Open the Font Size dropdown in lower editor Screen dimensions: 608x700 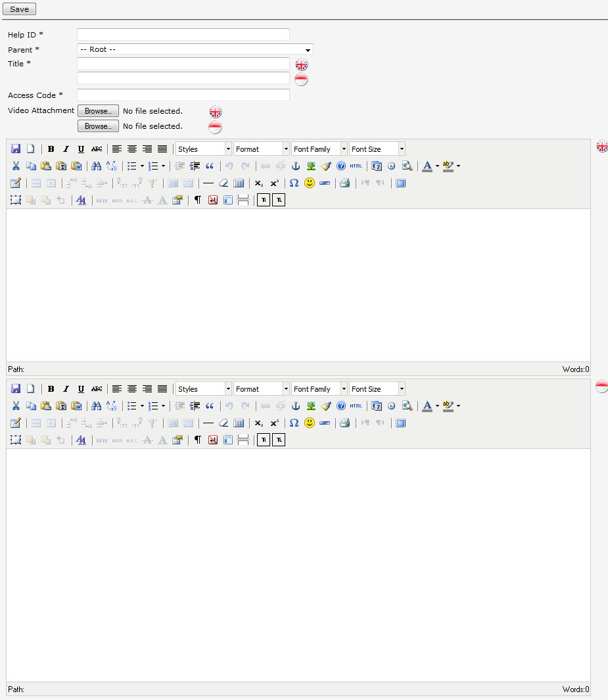coord(377,389)
